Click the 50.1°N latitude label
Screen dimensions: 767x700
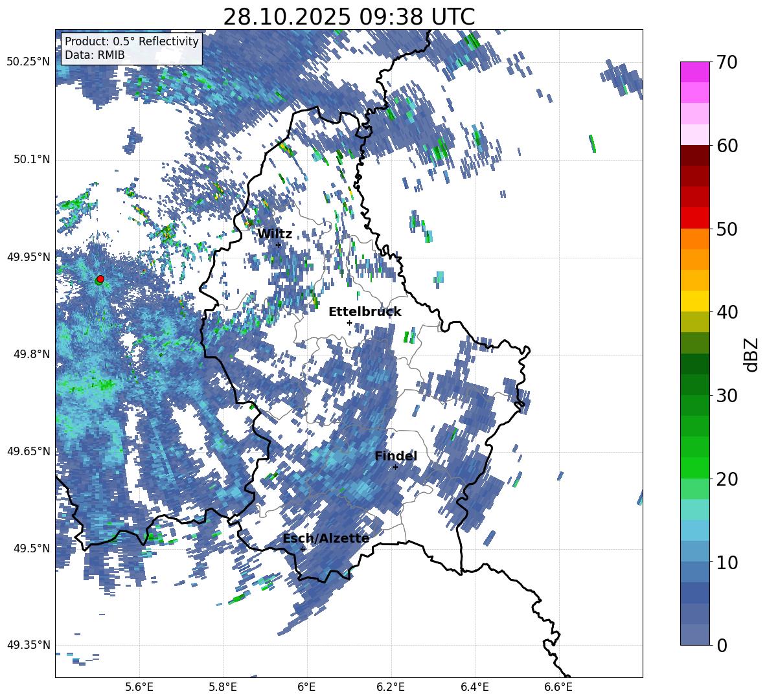tap(31, 159)
